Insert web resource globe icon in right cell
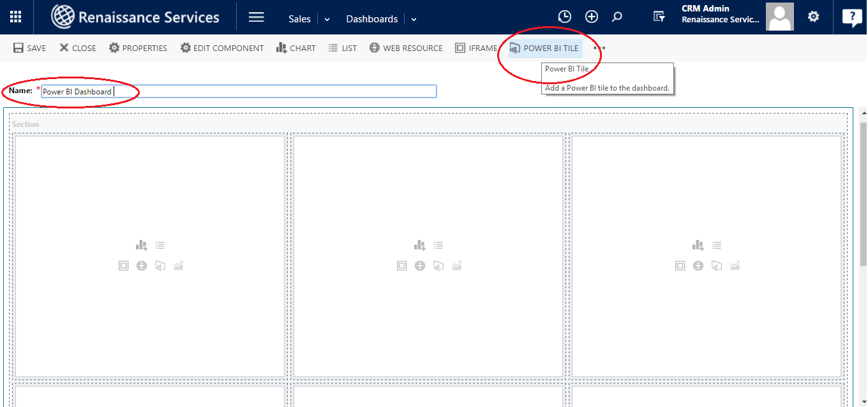The width and height of the screenshot is (868, 407). 698,265
